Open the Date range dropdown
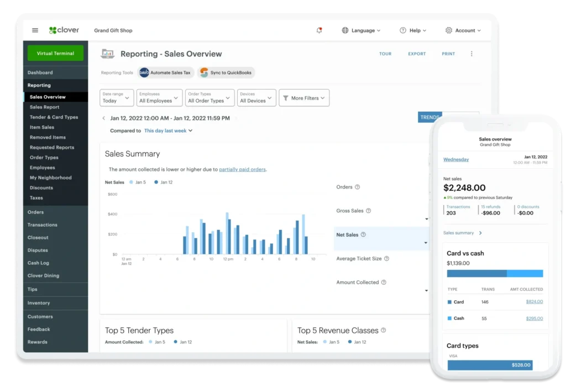The width and height of the screenshot is (566, 392). pos(117,98)
